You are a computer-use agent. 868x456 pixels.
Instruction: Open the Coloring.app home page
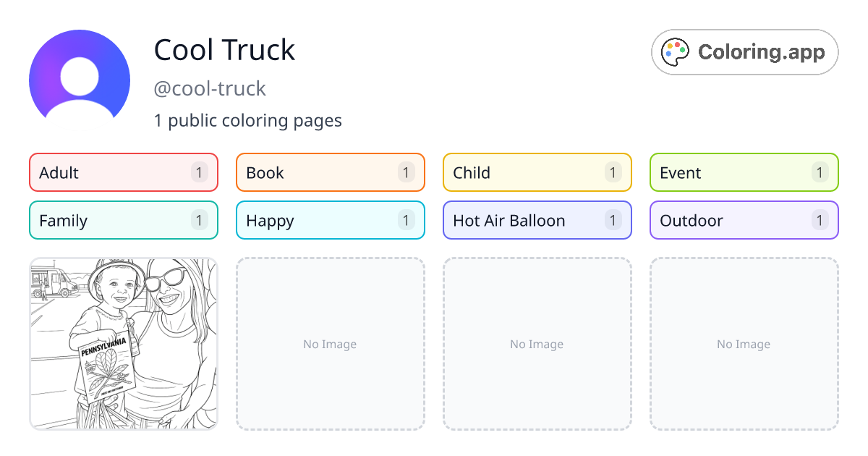tap(744, 51)
